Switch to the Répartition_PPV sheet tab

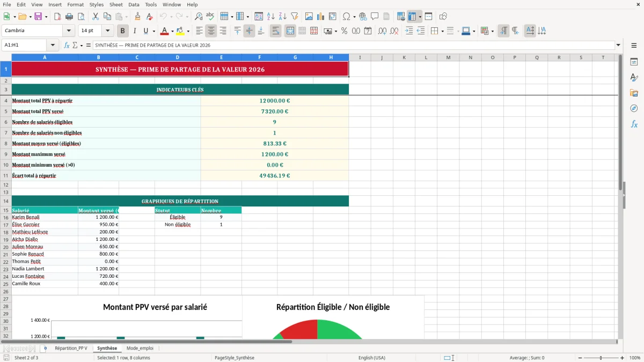pos(71,348)
